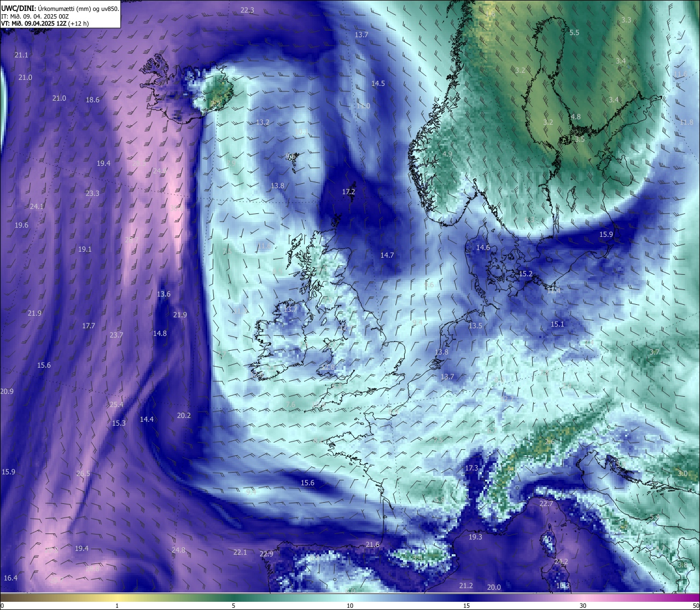The width and height of the screenshot is (700, 610).
Task: Click the 22.1 value label
Action: click(240, 553)
